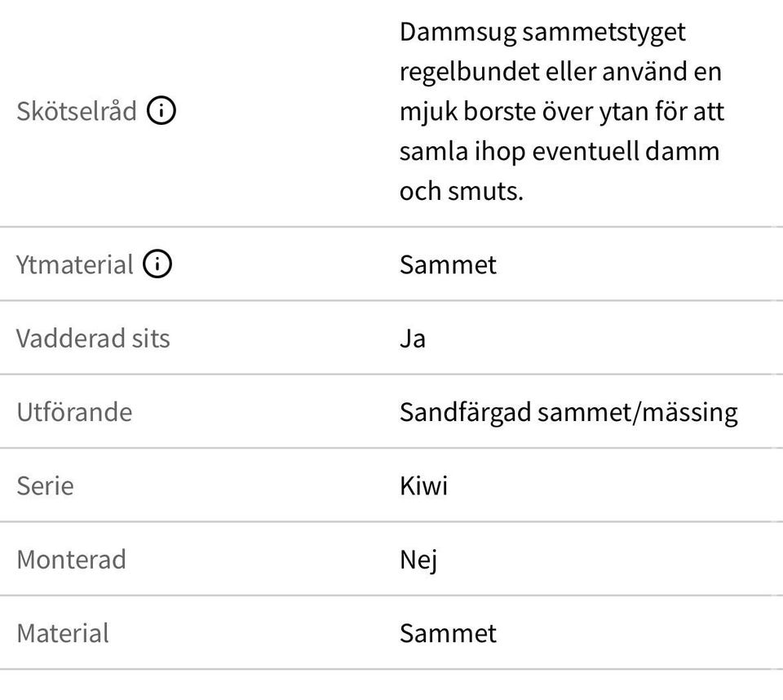Open info icon next to Ytmaterial
783x700 pixels.
click(157, 264)
